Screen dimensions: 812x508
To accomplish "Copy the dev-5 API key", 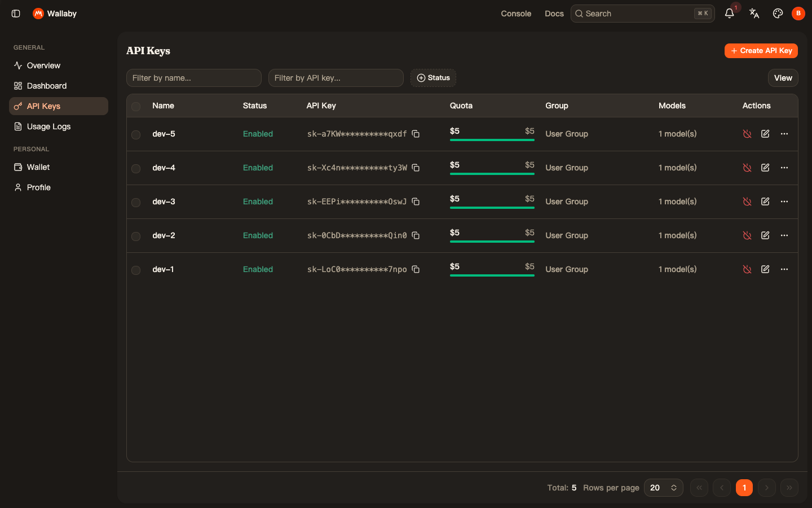I will pos(416,134).
